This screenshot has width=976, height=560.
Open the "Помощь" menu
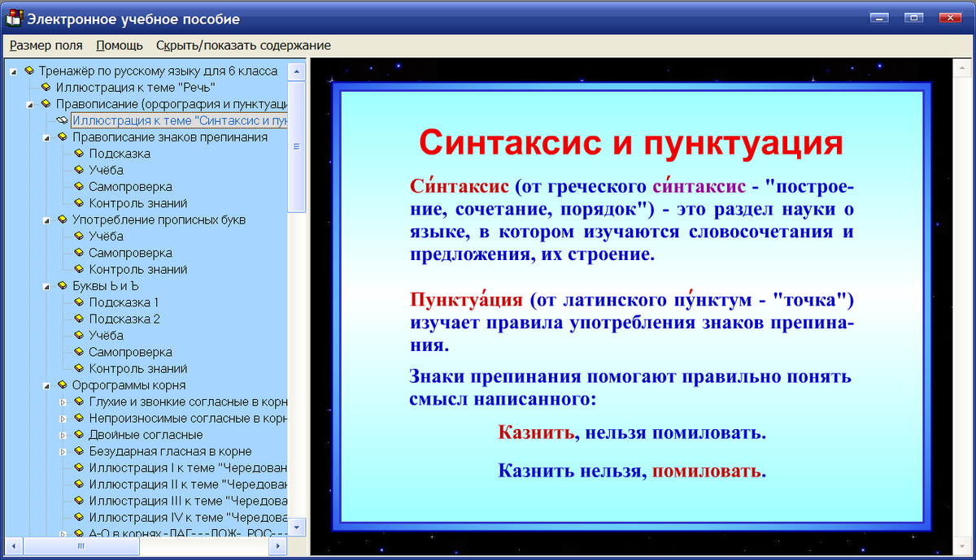[x=119, y=46]
